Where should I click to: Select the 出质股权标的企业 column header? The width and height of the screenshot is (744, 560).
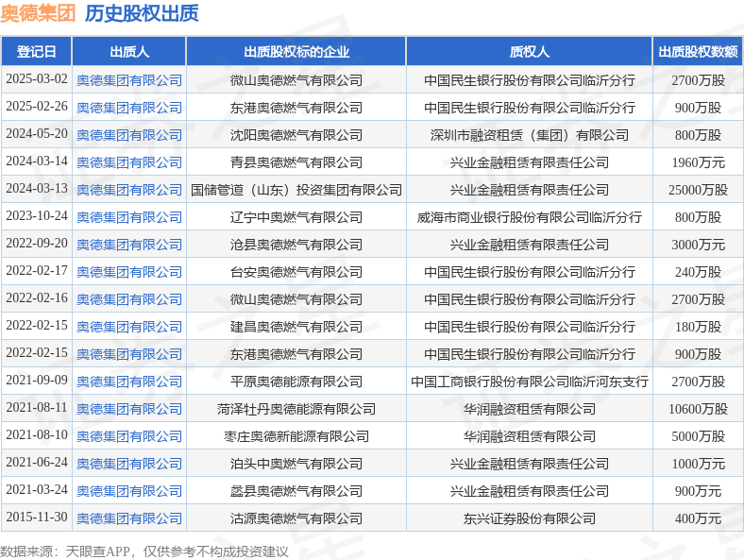(296, 51)
